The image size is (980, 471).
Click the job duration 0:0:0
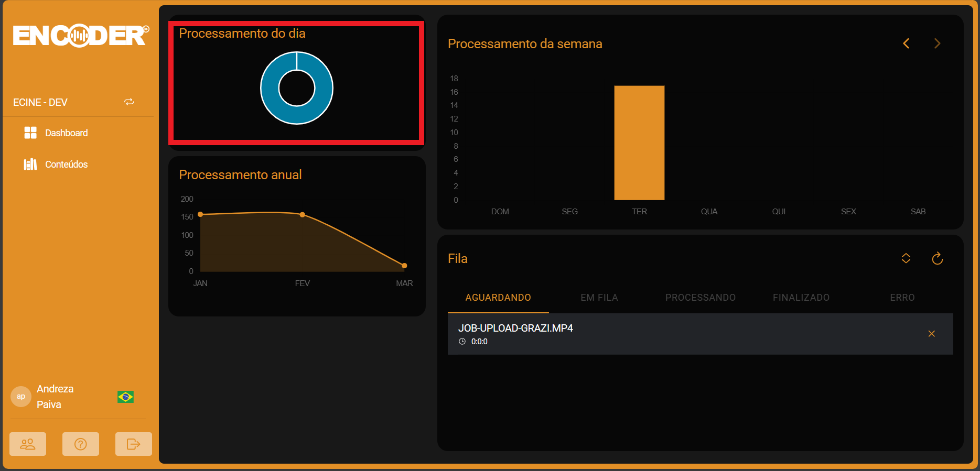pos(479,342)
